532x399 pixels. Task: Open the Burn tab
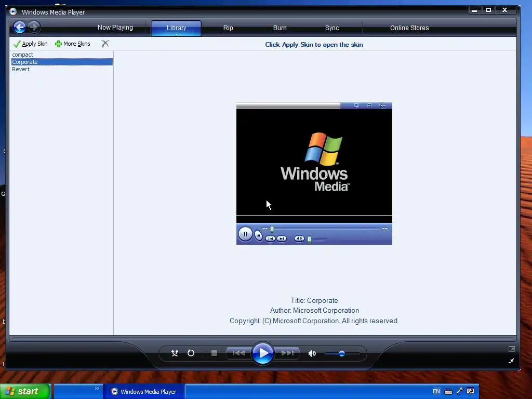[280, 28]
